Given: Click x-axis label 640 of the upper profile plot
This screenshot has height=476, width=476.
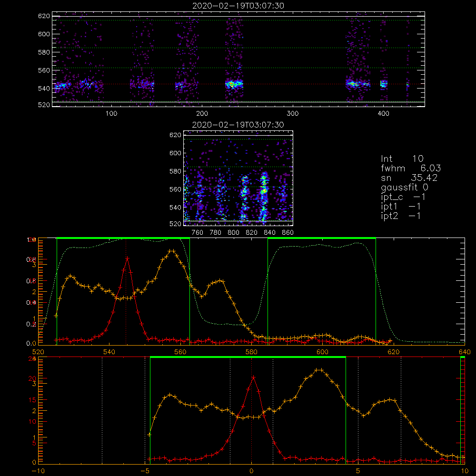Looking at the screenshot, I should coord(465,352).
